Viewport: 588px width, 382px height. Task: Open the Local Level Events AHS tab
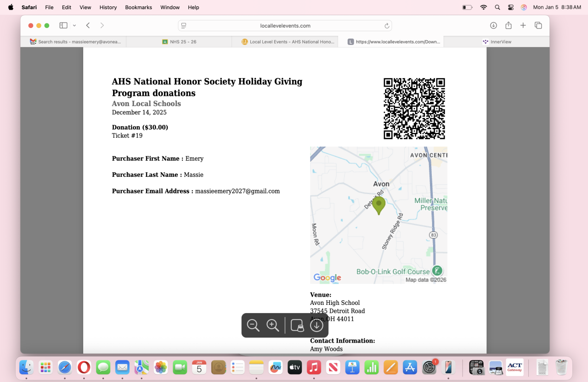285,42
